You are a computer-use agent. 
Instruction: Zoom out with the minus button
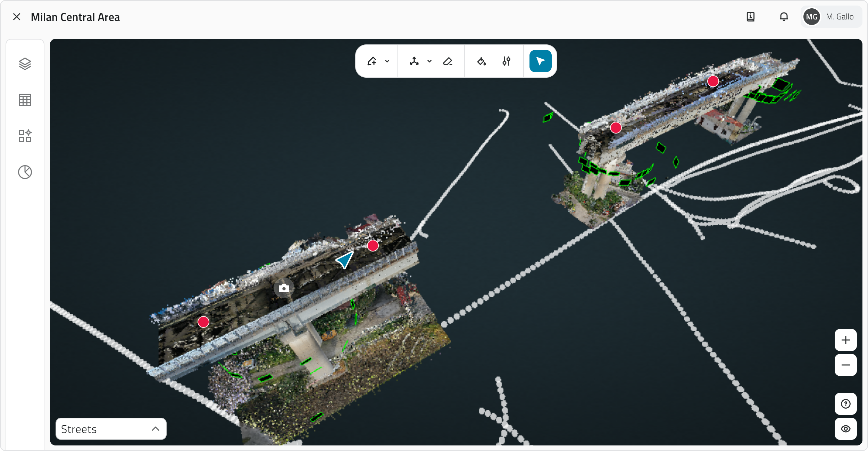tap(846, 365)
